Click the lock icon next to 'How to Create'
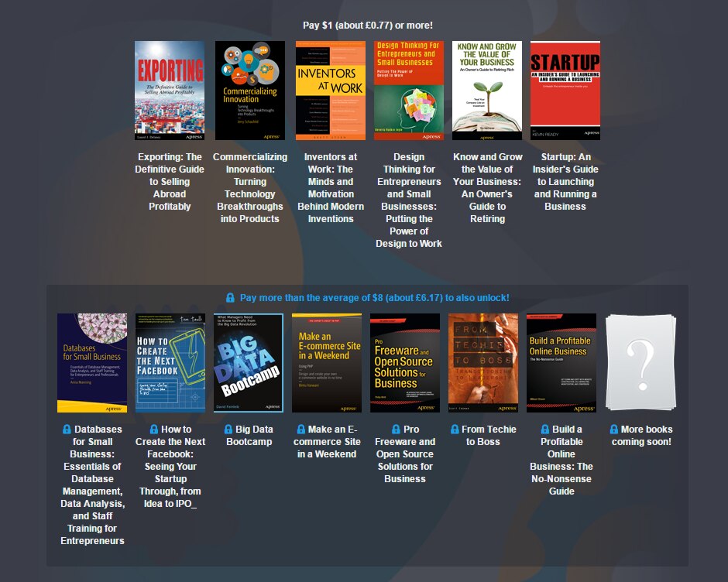This screenshot has height=582, width=728. point(153,430)
